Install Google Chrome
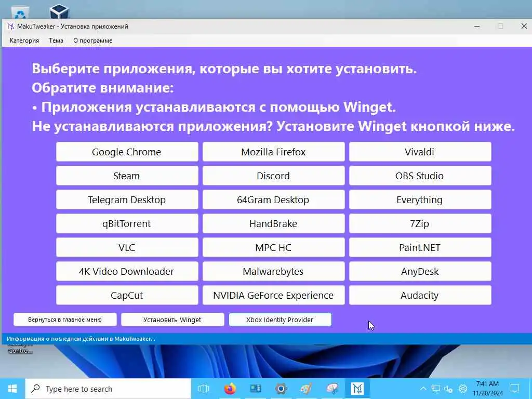The image size is (532, 399). coord(127,152)
